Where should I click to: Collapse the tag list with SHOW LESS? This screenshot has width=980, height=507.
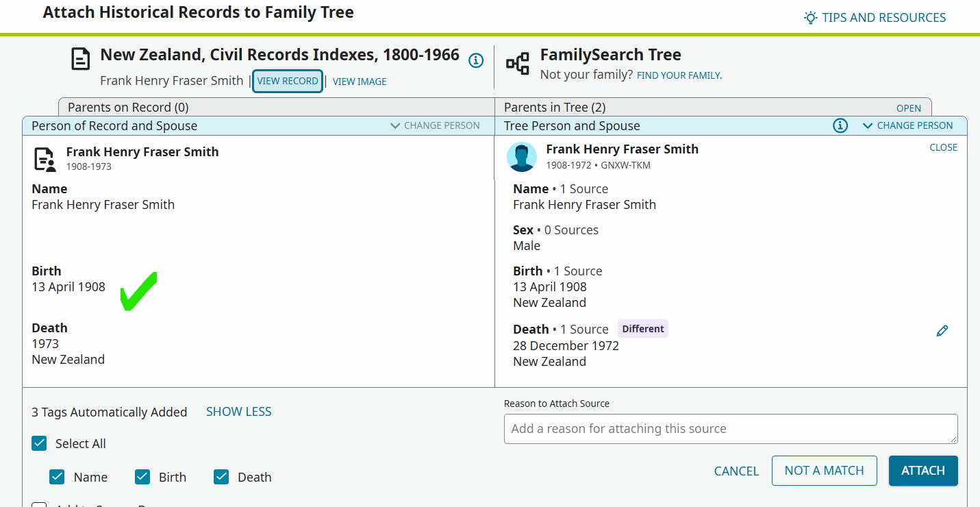pos(239,412)
